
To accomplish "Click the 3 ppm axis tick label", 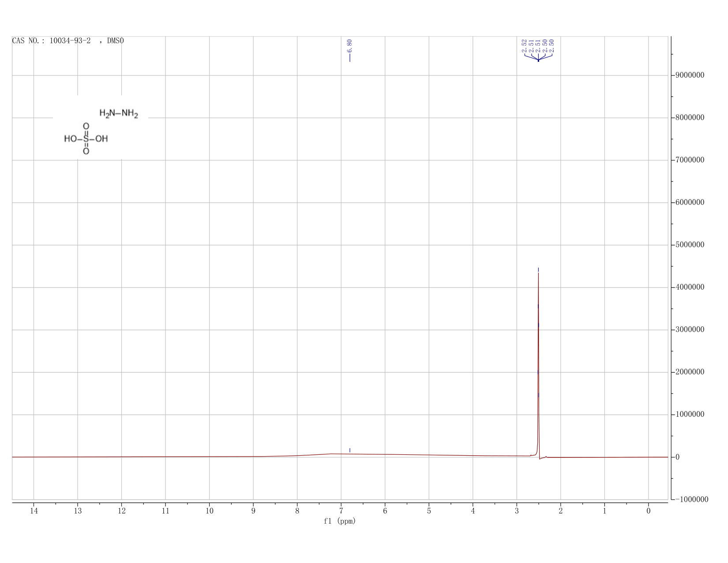I will tap(517, 511).
